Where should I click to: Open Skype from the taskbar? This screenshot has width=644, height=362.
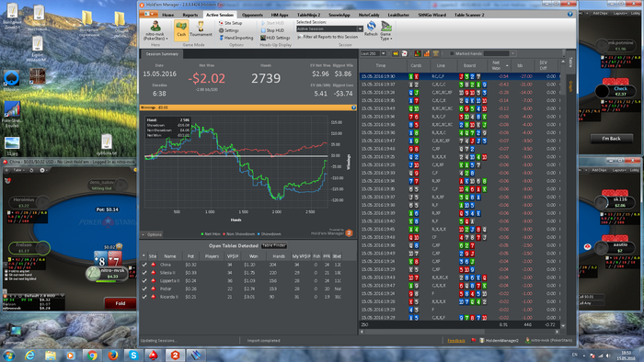(x=133, y=355)
